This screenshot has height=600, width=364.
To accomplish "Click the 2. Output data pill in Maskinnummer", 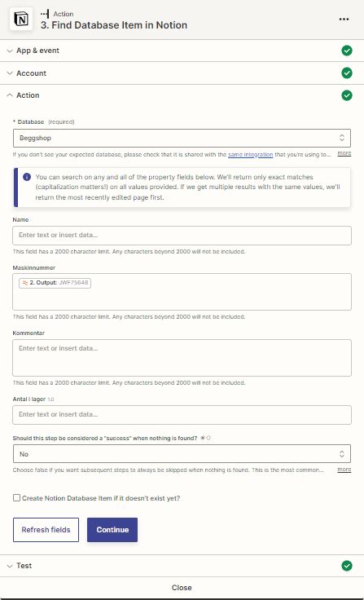I will (55, 283).
